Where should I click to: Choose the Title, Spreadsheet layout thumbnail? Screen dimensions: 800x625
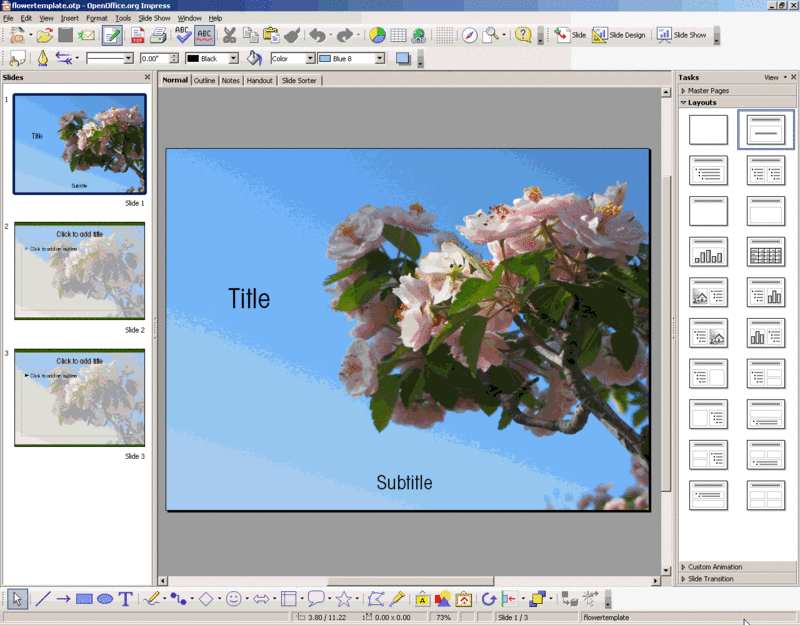tap(766, 252)
